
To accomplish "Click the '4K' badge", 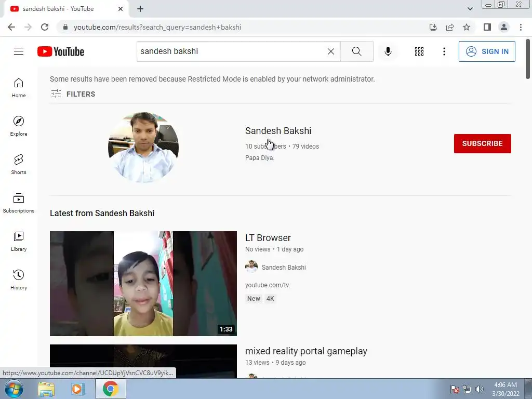I will click(x=270, y=299).
